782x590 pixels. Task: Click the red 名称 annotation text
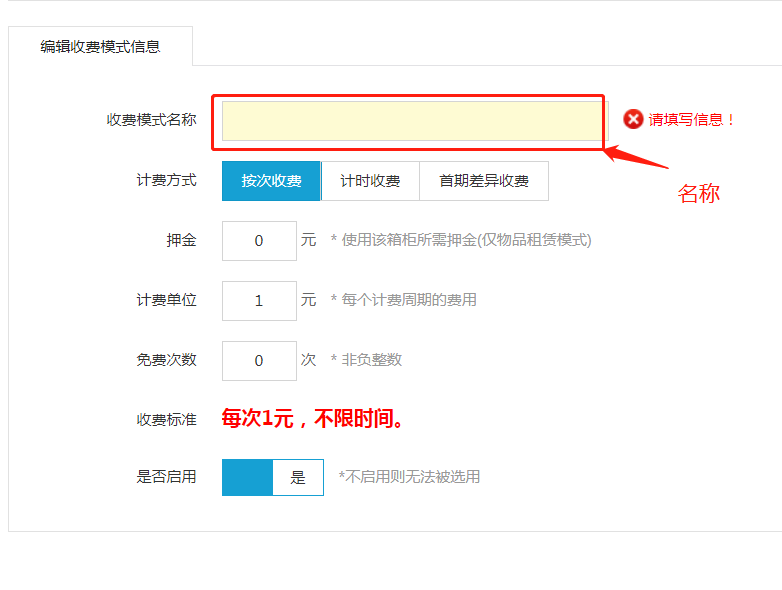698,194
